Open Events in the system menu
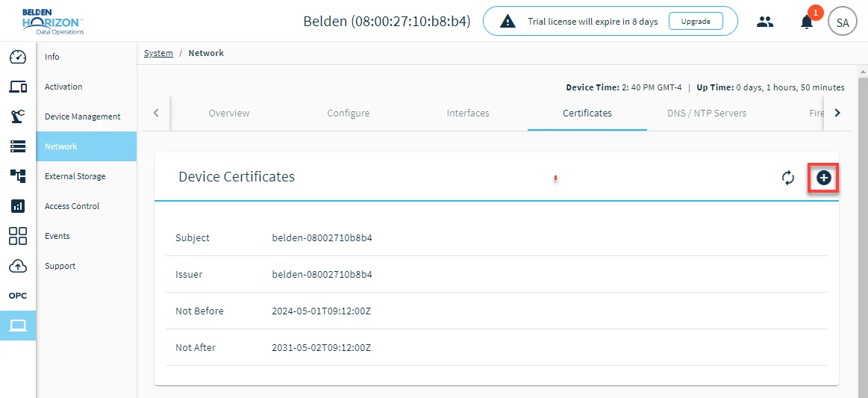The image size is (868, 398). pyautogui.click(x=87, y=236)
